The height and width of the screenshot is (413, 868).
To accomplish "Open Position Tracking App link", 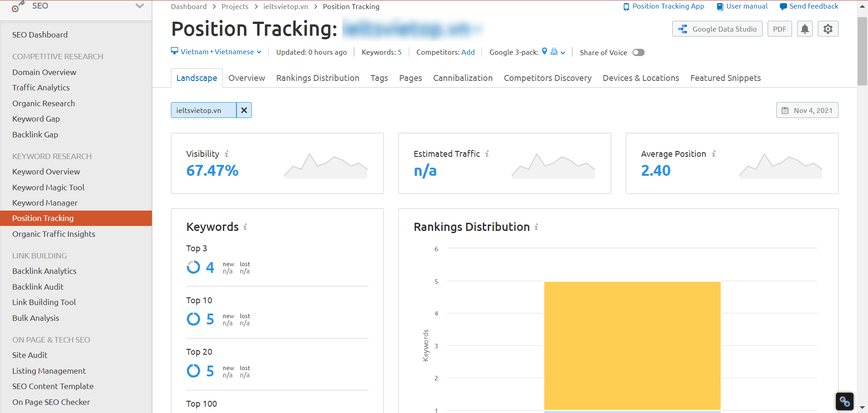I will click(x=664, y=6).
